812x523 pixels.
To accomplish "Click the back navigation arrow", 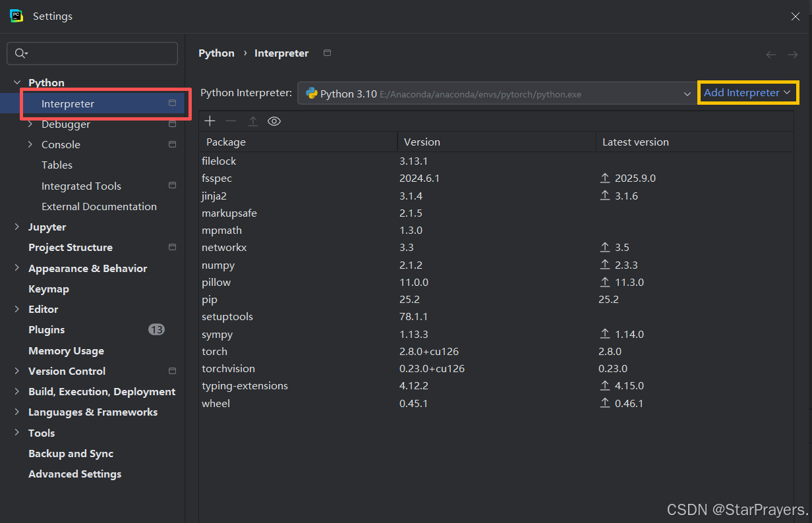I will (771, 55).
